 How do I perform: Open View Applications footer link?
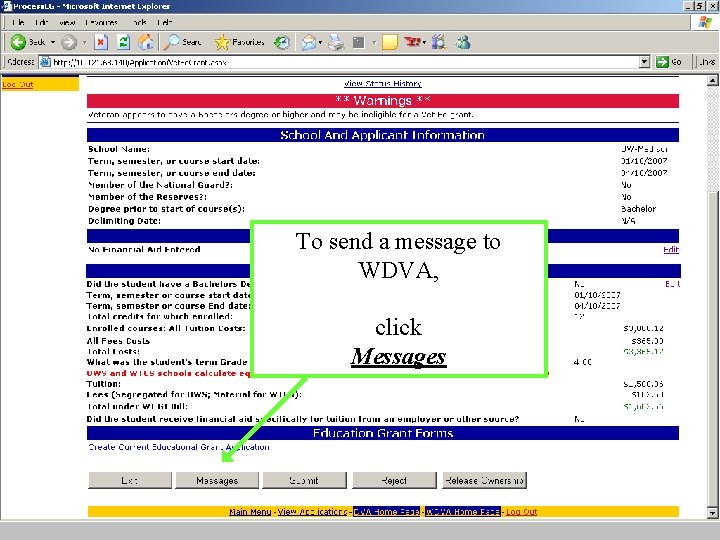312,512
